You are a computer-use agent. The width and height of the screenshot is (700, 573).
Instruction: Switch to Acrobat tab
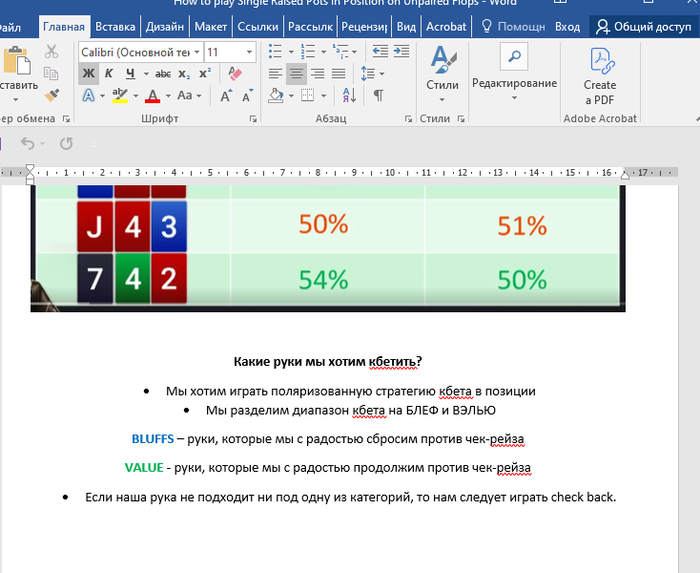[x=446, y=27]
